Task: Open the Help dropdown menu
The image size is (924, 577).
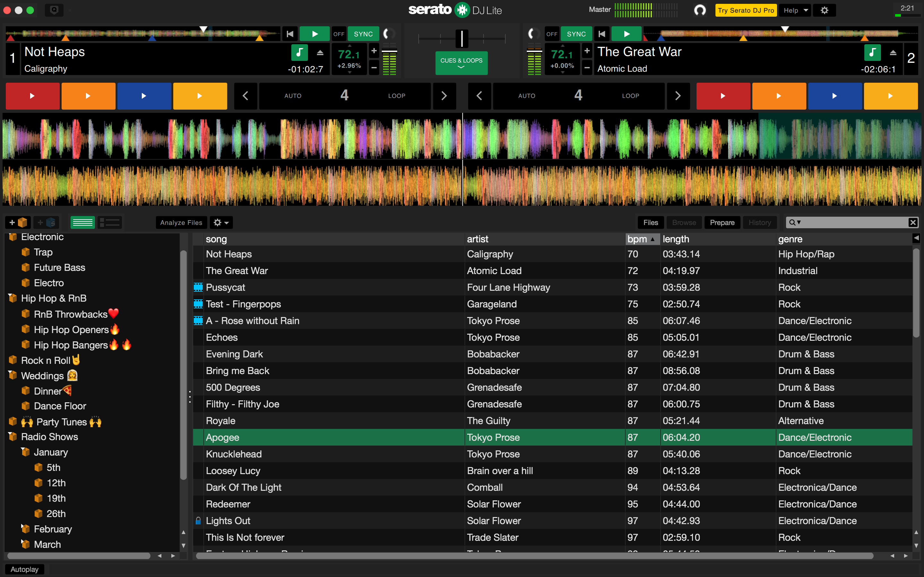Action: click(x=795, y=10)
